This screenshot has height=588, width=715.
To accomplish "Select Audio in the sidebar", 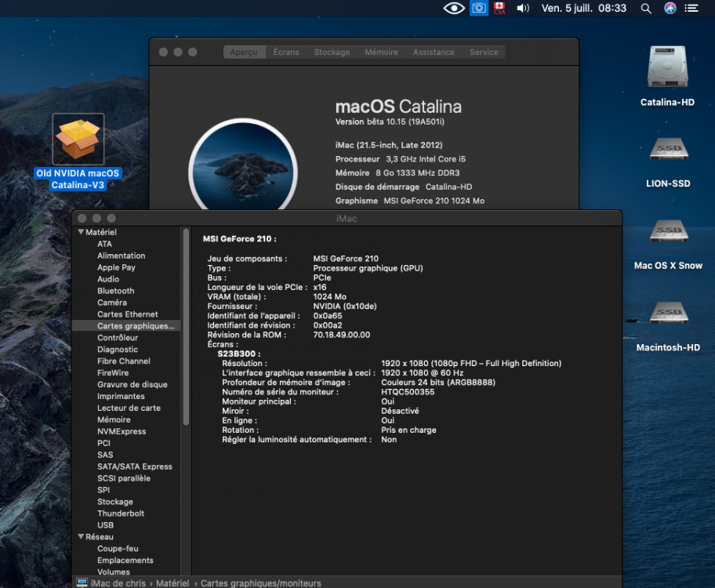I will pos(108,279).
